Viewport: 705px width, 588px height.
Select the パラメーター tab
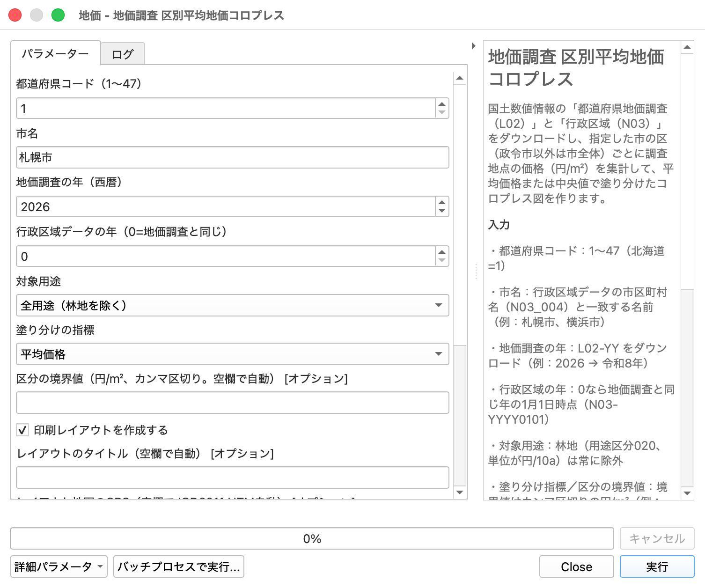click(x=55, y=53)
